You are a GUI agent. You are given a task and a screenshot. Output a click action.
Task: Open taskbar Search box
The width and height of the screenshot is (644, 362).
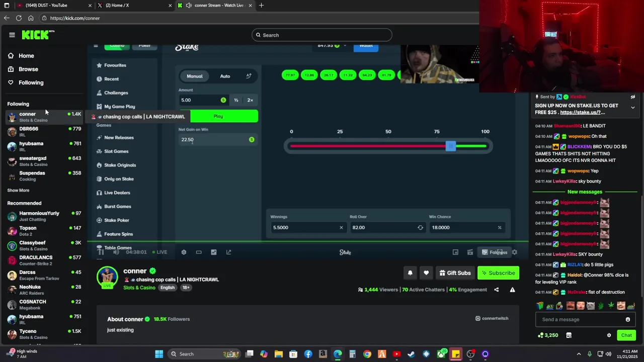[205, 354]
